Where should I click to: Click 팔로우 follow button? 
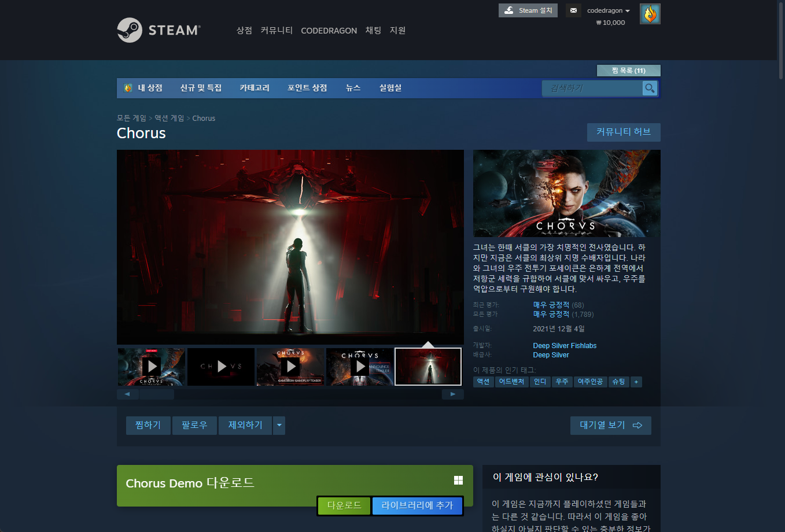tap(194, 425)
